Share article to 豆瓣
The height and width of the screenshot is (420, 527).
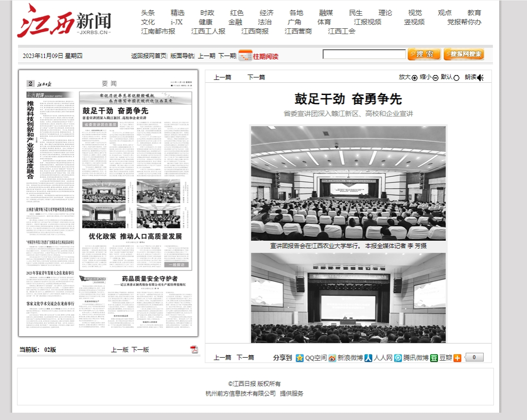441,358
